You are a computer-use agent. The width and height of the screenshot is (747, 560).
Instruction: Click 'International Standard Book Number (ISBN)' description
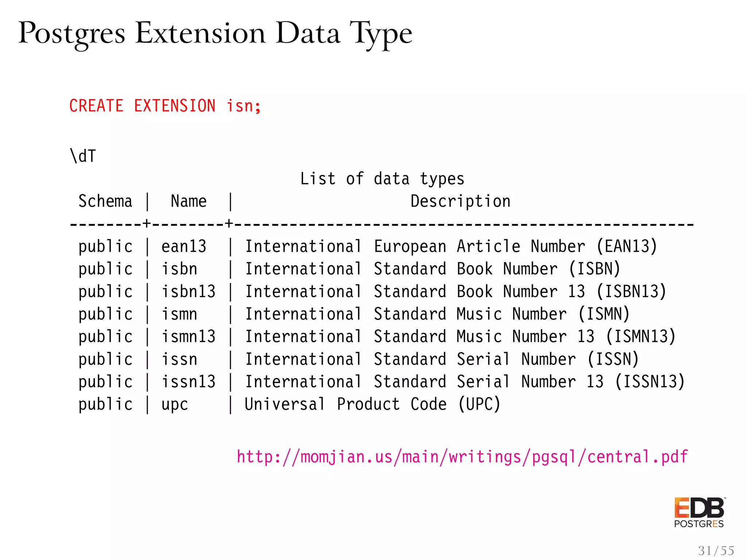click(x=433, y=269)
